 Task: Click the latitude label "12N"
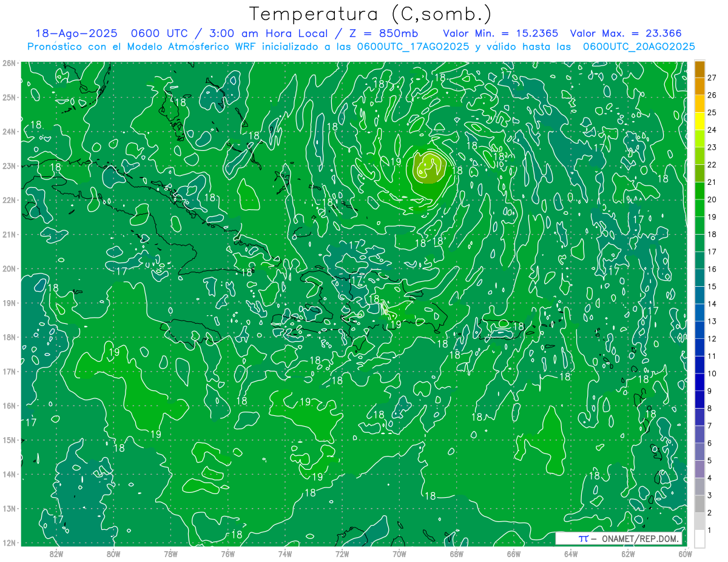[x=9, y=543]
